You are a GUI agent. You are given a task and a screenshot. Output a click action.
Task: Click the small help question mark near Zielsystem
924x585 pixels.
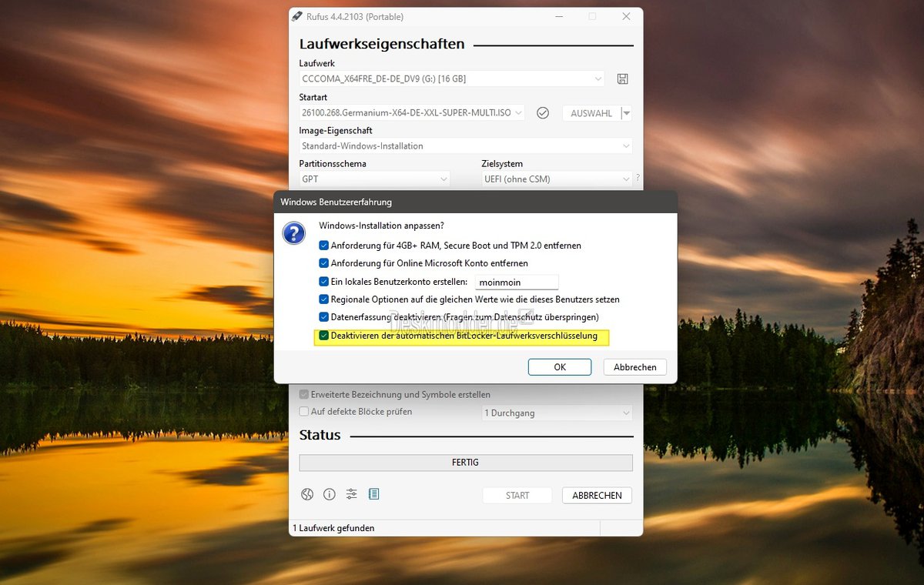pyautogui.click(x=638, y=178)
